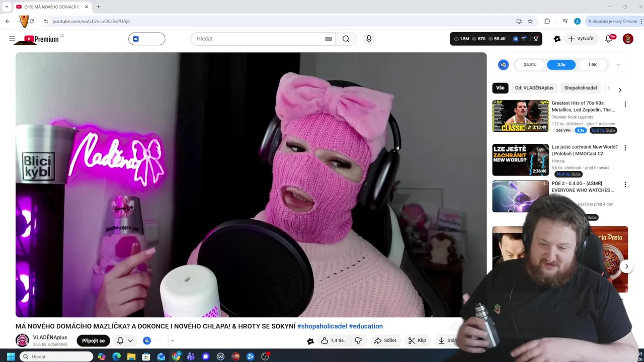Open the account avatar menu
Image resolution: width=644 pixels, height=362 pixels.
pyautogui.click(x=628, y=39)
